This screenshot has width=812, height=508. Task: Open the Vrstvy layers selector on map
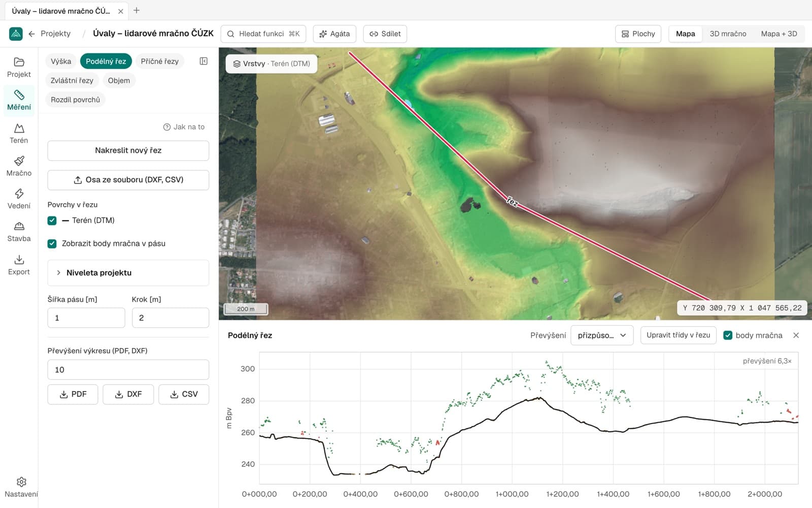pyautogui.click(x=272, y=63)
